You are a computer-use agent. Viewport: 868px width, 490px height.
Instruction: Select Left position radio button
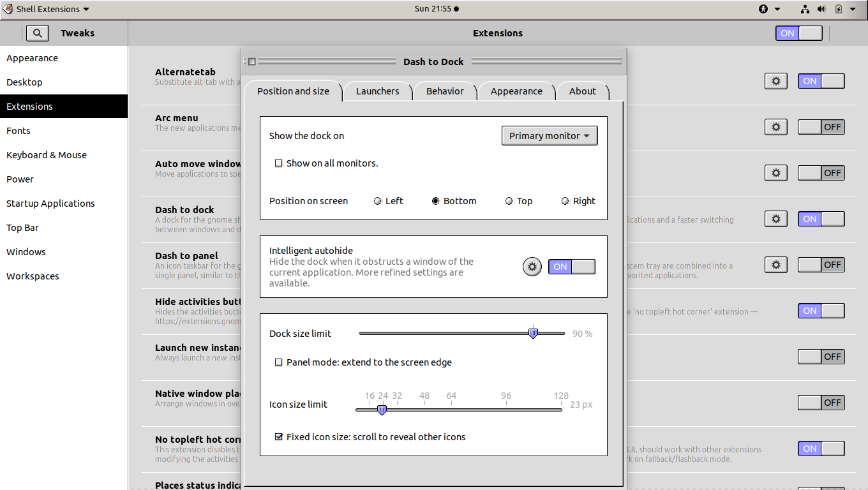click(x=377, y=201)
